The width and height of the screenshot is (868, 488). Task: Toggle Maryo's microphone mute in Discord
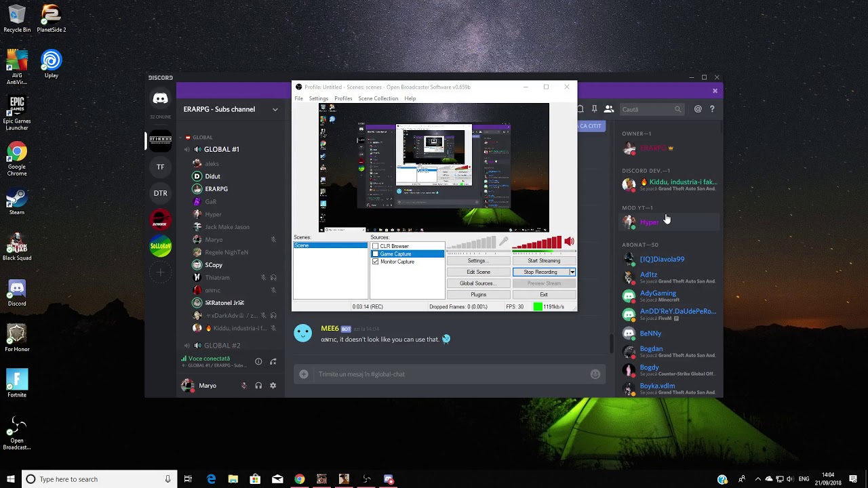click(243, 386)
